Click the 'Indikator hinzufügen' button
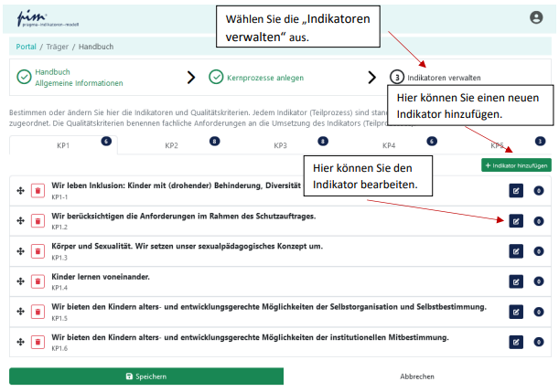The height and width of the screenshot is (392, 559). tap(516, 165)
